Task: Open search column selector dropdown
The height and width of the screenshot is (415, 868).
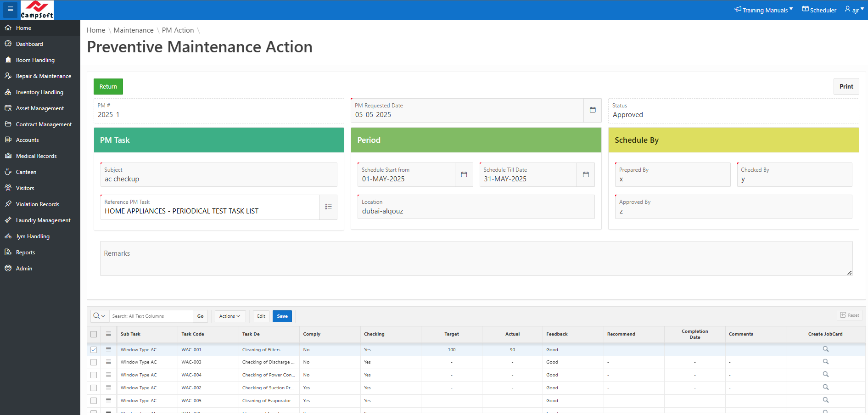Action: [99, 316]
